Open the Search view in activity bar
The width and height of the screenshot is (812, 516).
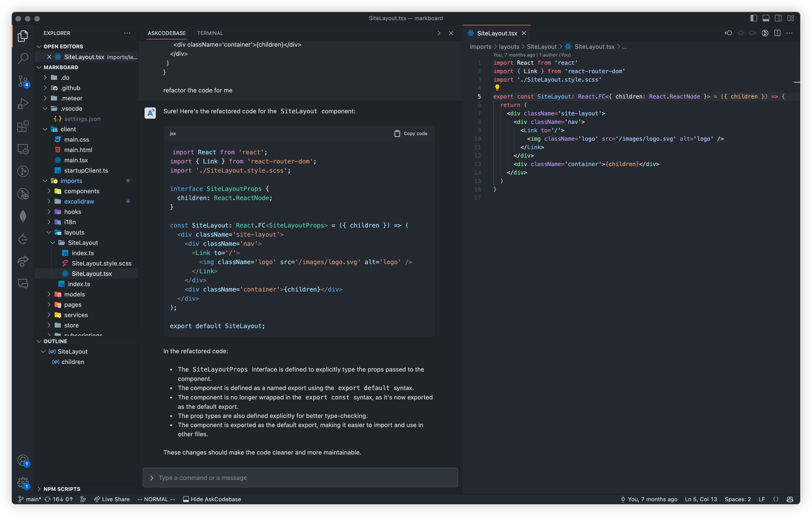point(23,58)
